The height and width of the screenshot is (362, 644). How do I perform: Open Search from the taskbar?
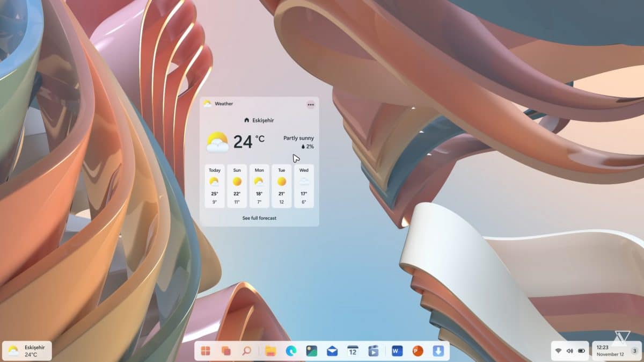246,351
